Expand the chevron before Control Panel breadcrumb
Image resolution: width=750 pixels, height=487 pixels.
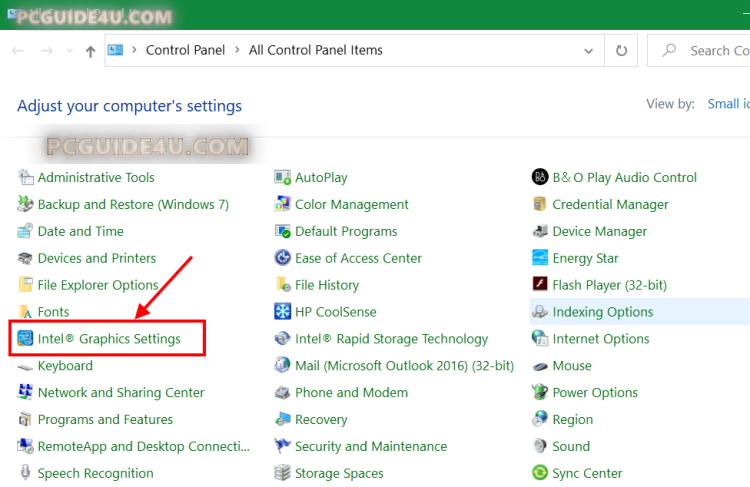tap(134, 50)
